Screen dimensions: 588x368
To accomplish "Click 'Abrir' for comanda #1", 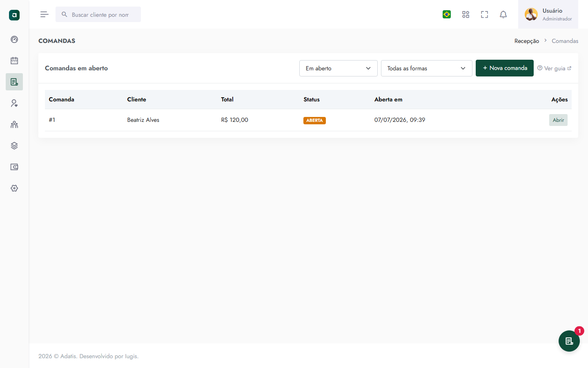I will coord(558,120).
